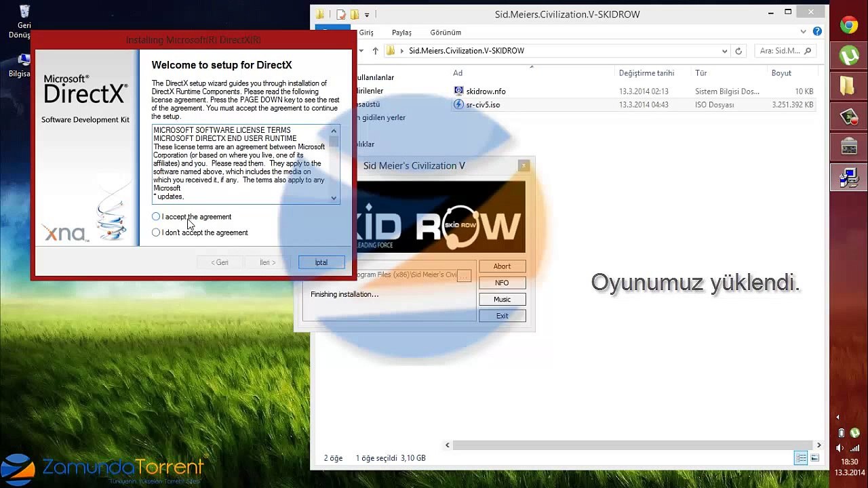Click the uTorrent tray icon
The height and width of the screenshot is (488, 868).
coord(854,433)
